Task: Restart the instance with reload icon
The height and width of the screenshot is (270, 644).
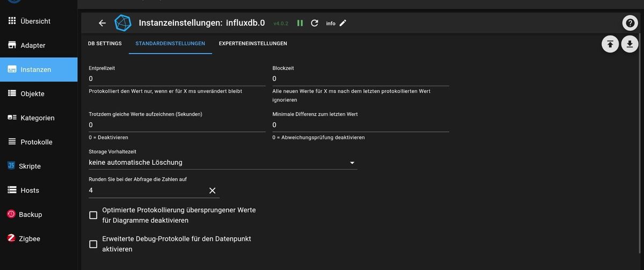Action: (314, 23)
